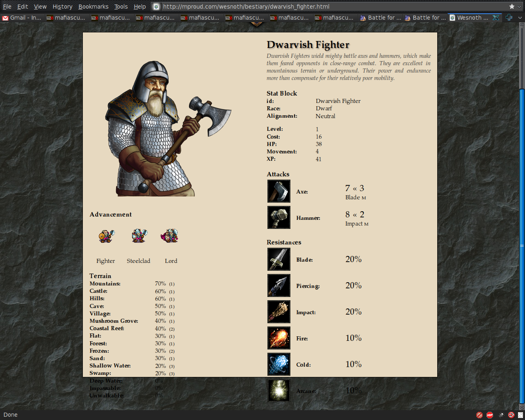
Task: Click the white S icon in status bar corner
Action: (x=520, y=415)
